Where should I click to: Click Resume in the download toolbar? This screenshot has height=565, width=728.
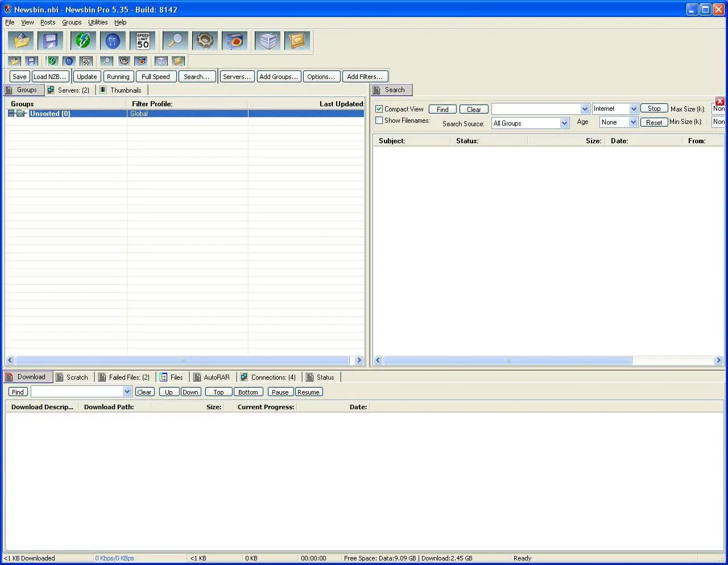(x=308, y=392)
